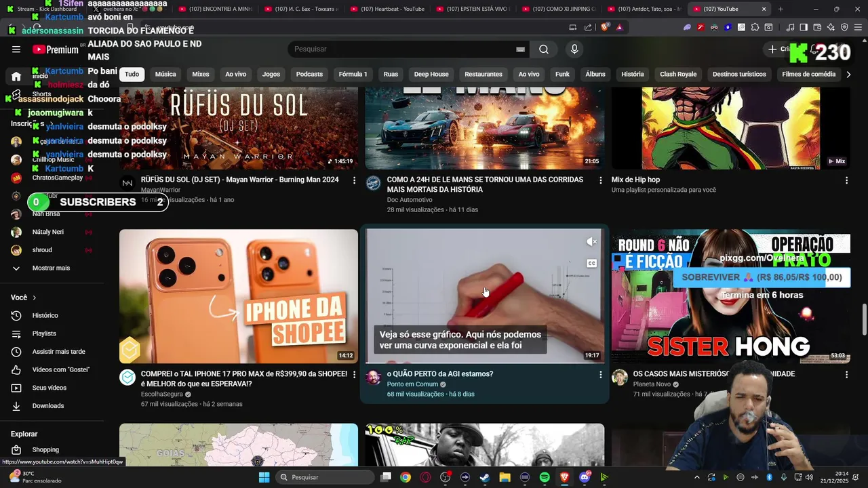
Task: Open Seus vídeos in the sidebar
Action: pyautogui.click(x=49, y=388)
